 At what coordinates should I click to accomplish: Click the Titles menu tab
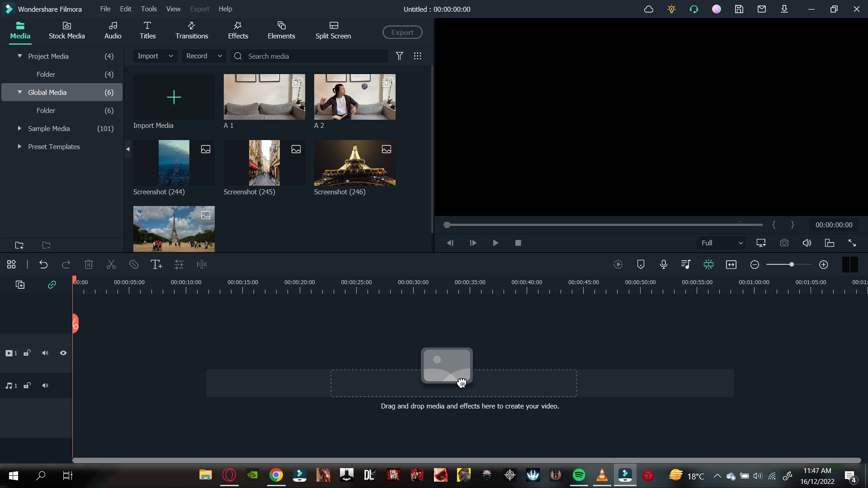pos(148,30)
